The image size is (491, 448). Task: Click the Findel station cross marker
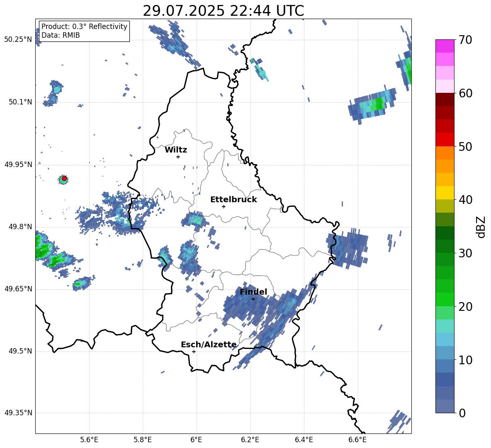pyautogui.click(x=253, y=299)
